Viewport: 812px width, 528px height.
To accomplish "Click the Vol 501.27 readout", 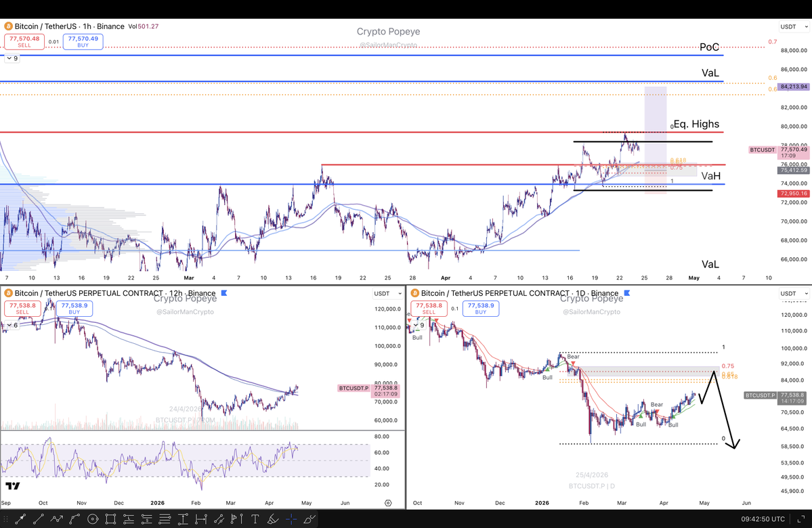I will [x=144, y=26].
